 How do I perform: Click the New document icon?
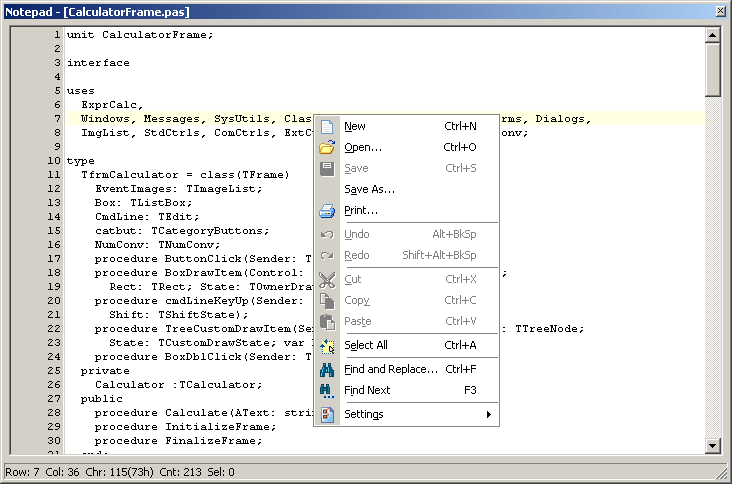[327, 126]
